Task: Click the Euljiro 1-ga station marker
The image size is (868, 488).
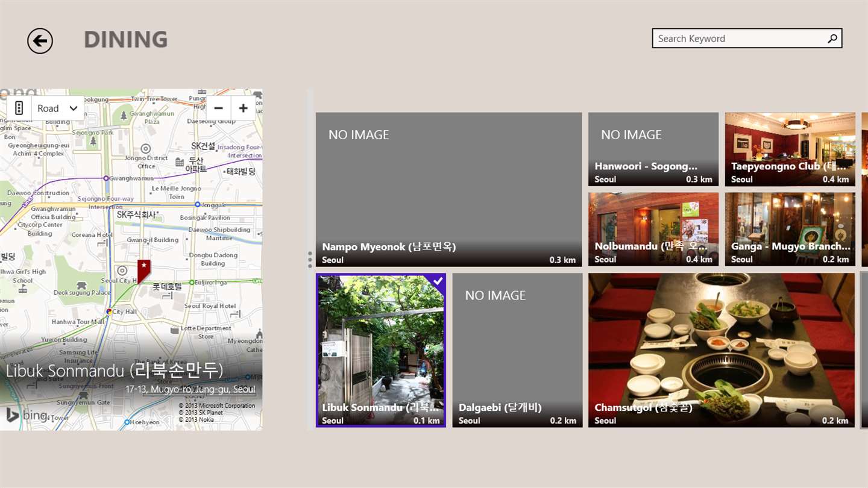Action: click(192, 282)
